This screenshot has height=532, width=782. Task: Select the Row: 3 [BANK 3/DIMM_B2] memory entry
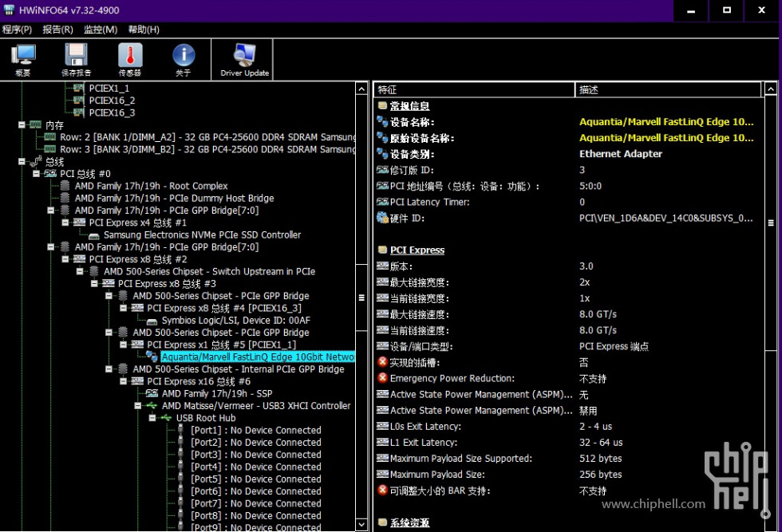coord(207,149)
